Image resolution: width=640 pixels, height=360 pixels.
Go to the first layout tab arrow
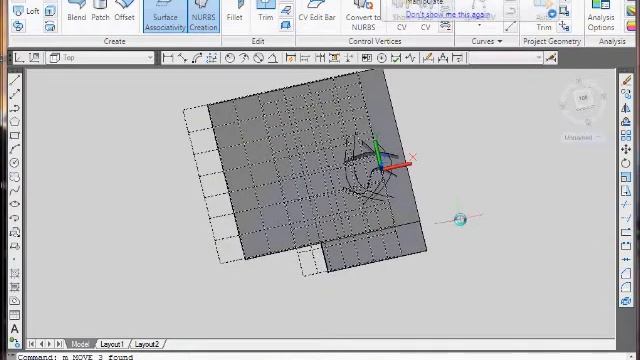point(31,344)
